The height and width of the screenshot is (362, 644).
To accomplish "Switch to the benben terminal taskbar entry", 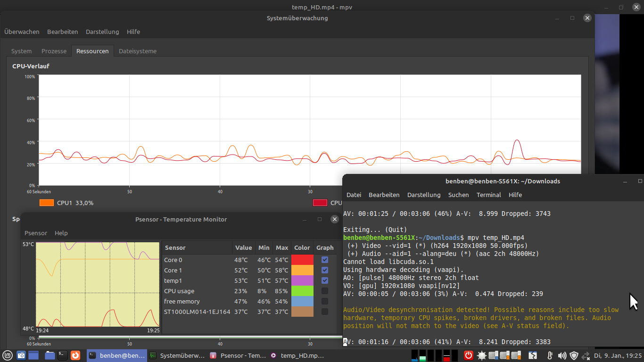I will 116,355.
